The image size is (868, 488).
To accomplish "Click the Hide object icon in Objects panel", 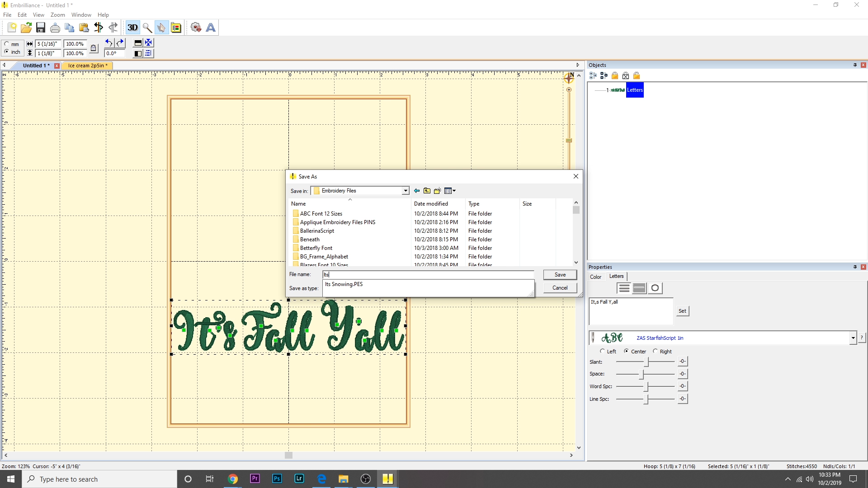I will (x=626, y=75).
